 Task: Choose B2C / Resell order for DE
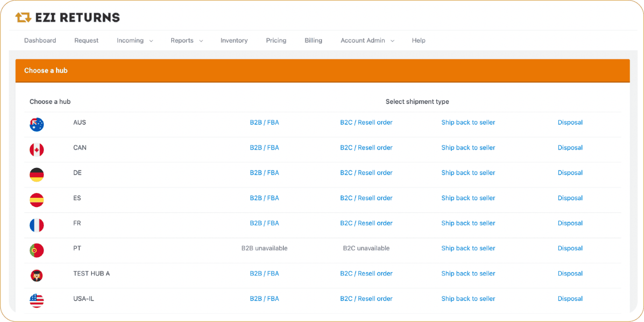(x=366, y=173)
